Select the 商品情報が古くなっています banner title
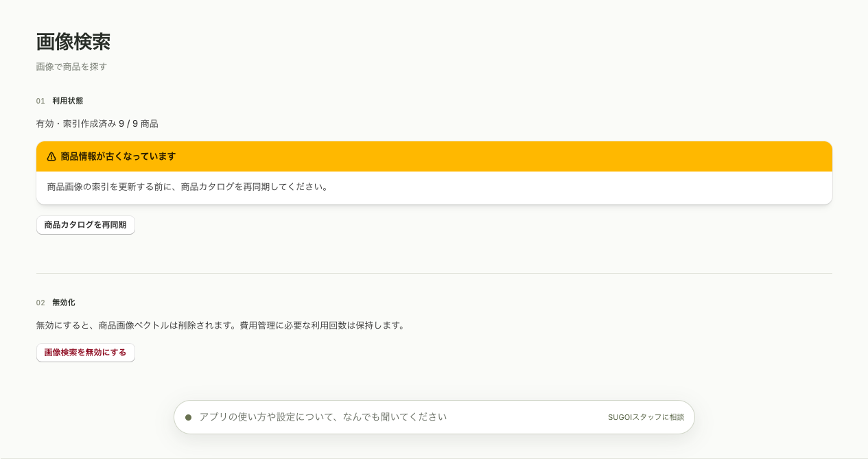Viewport: 868px width, 459px height. tap(118, 156)
